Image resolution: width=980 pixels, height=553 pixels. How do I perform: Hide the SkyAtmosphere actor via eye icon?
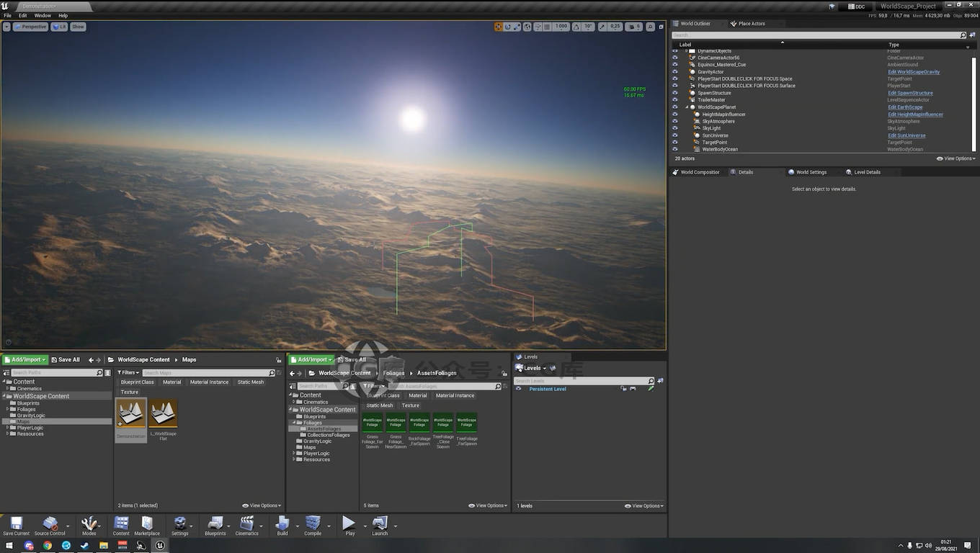coord(675,121)
